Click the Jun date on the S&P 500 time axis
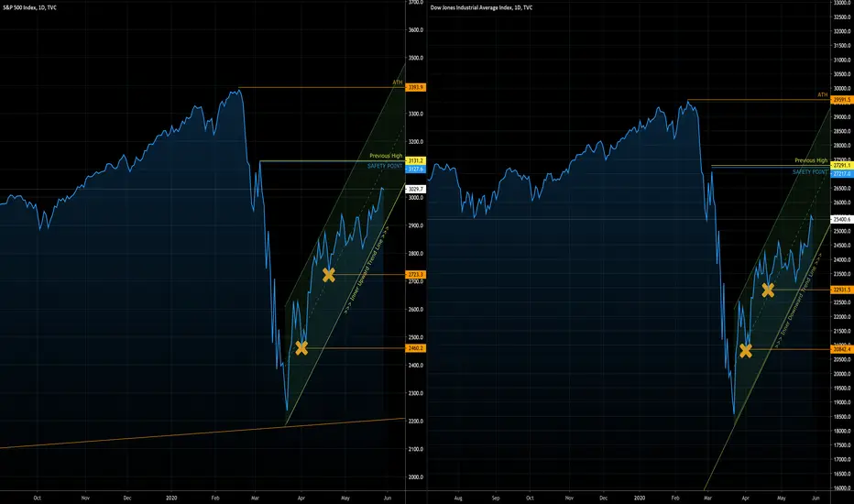The height and width of the screenshot is (504, 854). pyautogui.click(x=388, y=498)
